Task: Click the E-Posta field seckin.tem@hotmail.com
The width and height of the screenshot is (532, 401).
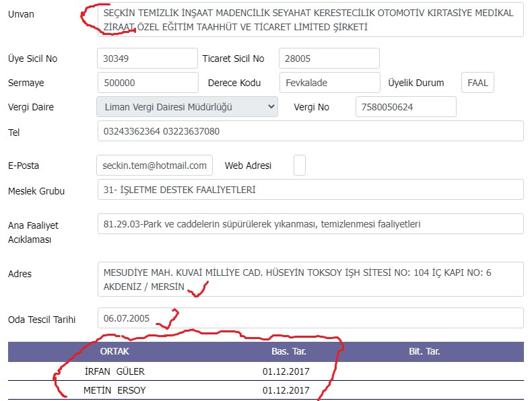Action: point(155,166)
